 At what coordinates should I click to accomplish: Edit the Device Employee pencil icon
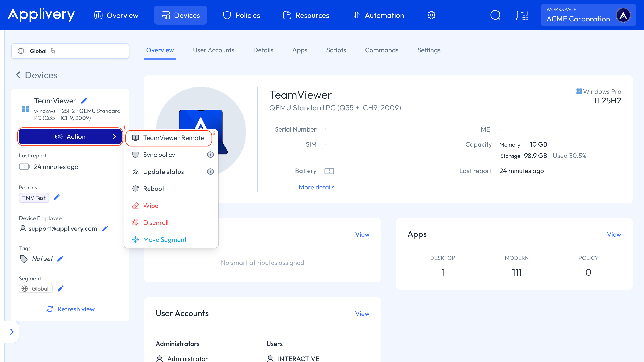tap(105, 228)
